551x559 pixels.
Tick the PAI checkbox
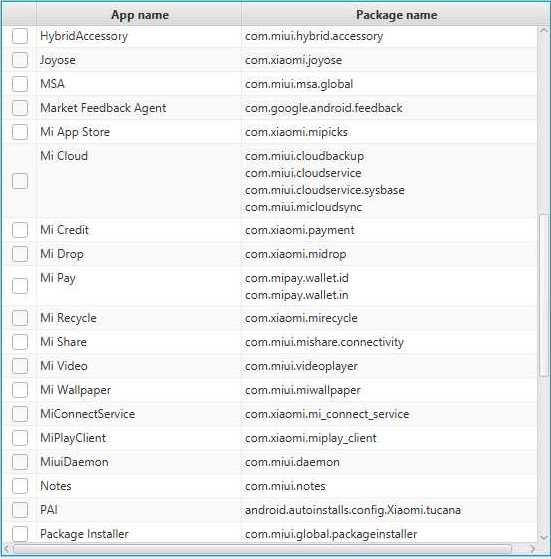pyautogui.click(x=20, y=510)
